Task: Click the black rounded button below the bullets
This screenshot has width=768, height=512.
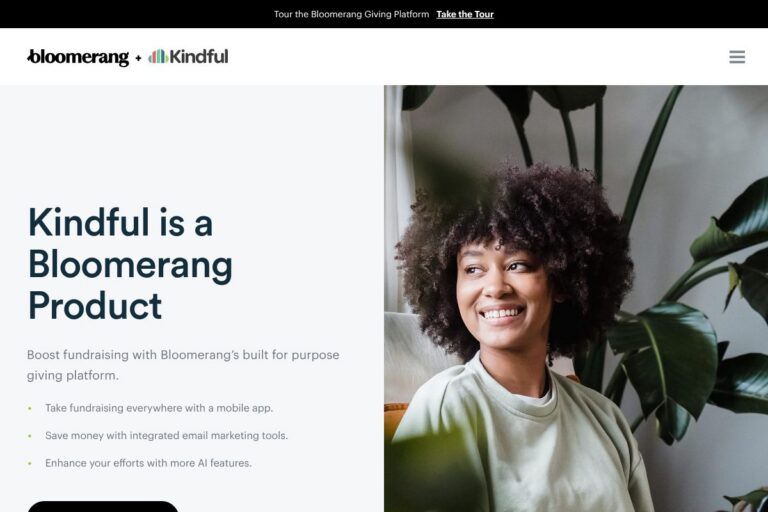Action: [103, 507]
